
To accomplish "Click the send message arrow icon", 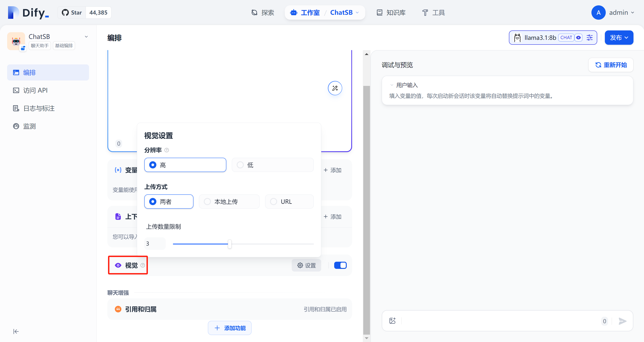I will (x=622, y=321).
